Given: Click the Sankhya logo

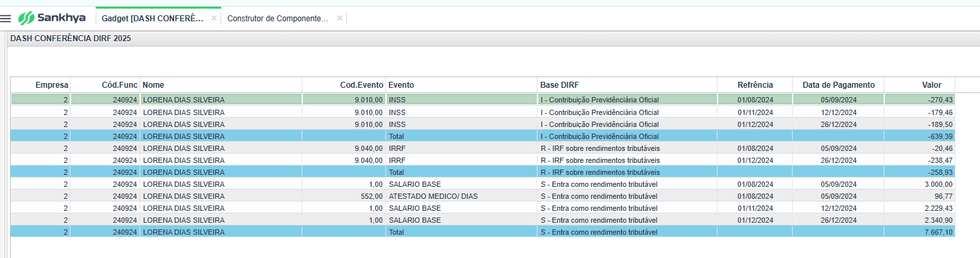Looking at the screenshot, I should click(52, 18).
